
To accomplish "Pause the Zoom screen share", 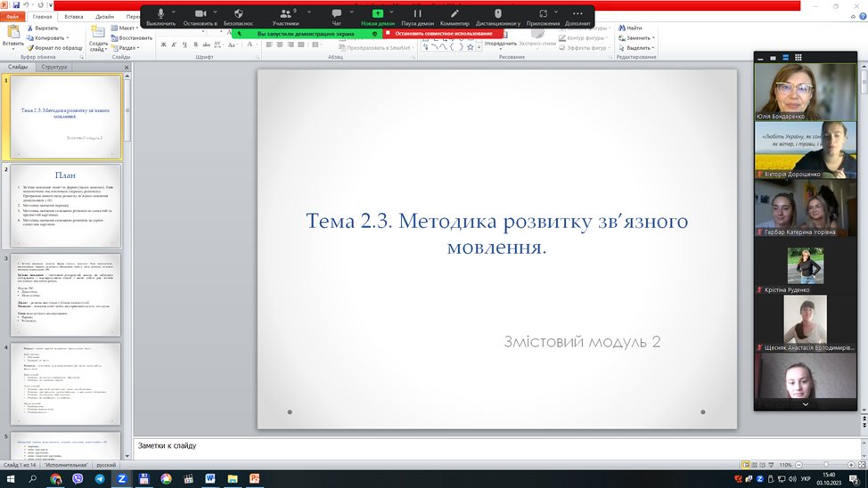I will pos(417,15).
